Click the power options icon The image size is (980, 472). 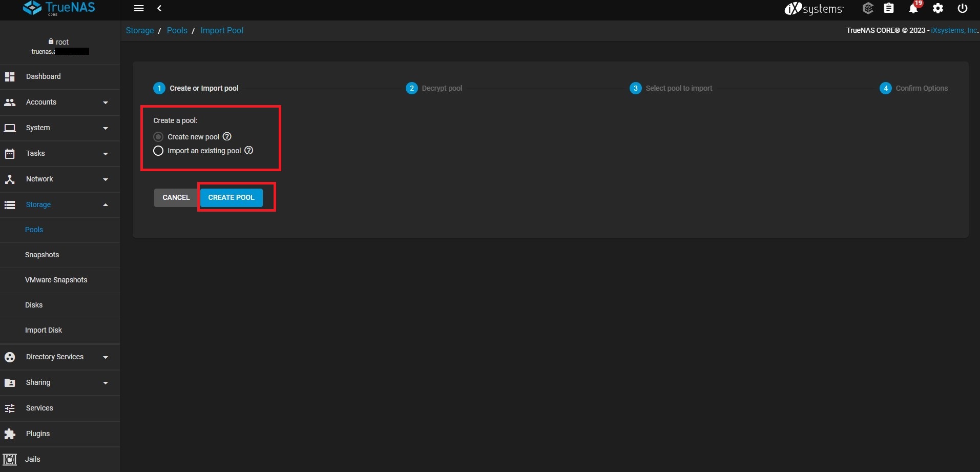pyautogui.click(x=962, y=8)
